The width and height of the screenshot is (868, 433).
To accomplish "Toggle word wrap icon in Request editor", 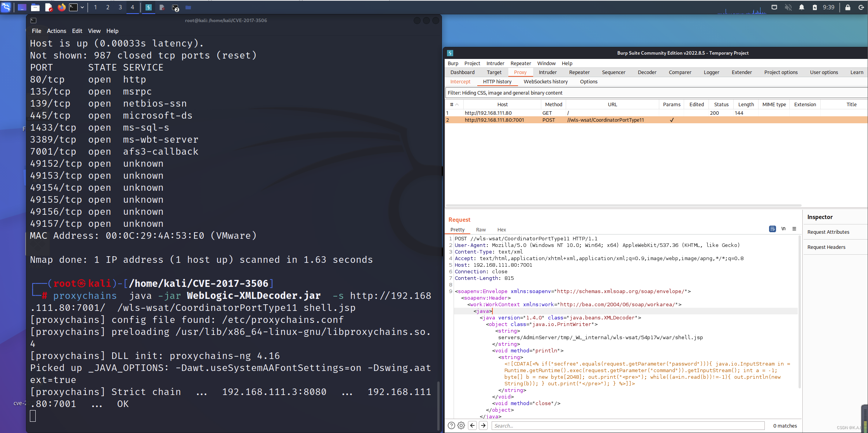I will 772,229.
